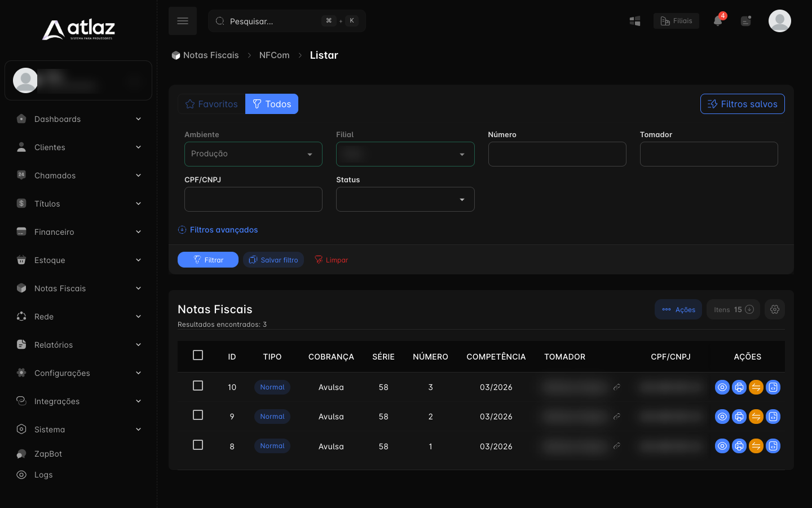Check the box for invoice ID 9

coord(198,415)
